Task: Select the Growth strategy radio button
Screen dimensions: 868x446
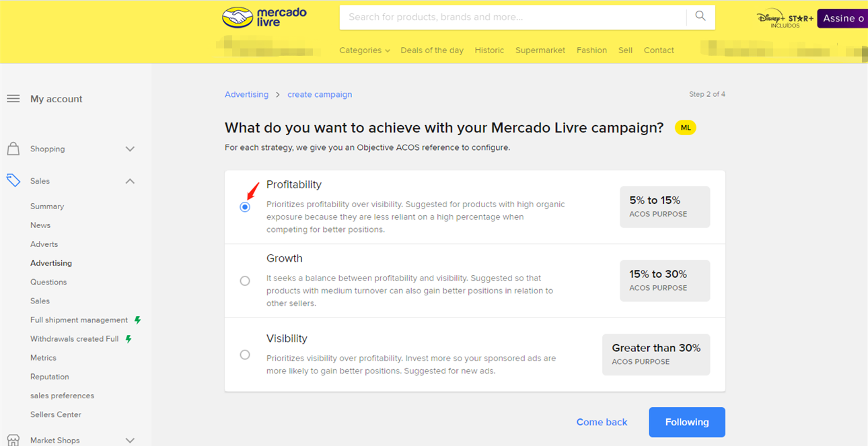Action: coord(245,281)
